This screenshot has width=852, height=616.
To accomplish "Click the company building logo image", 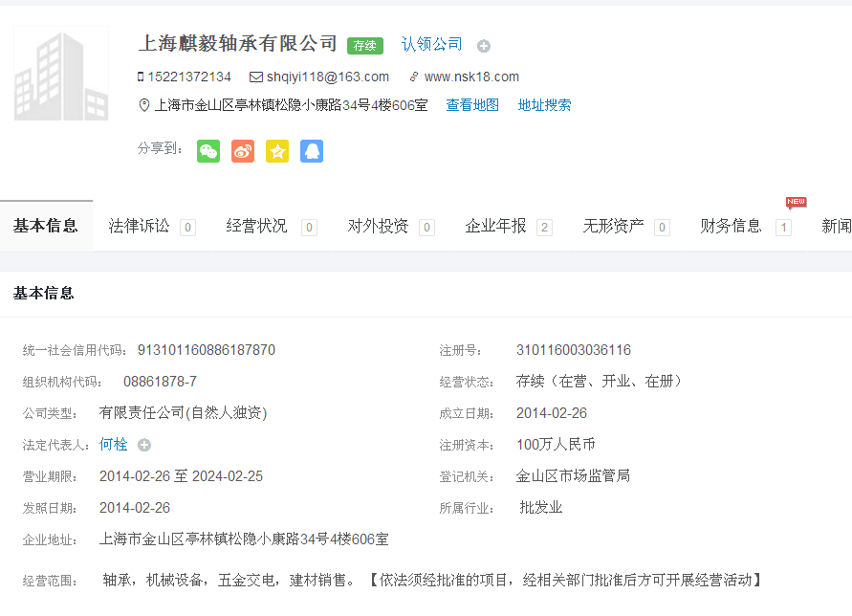I will click(61, 75).
